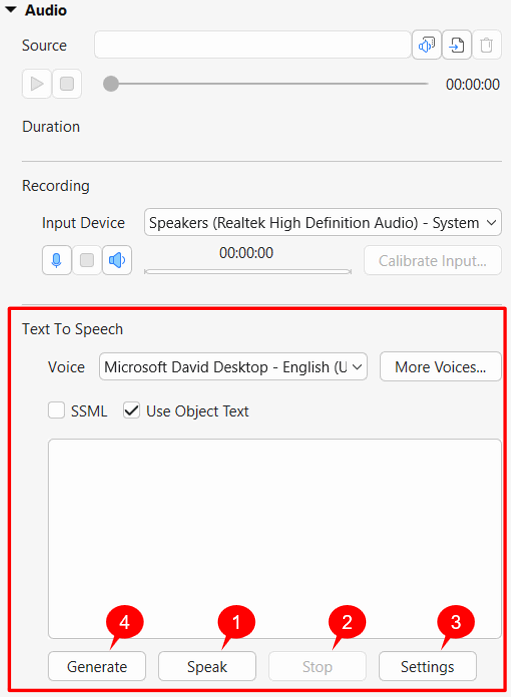Collapse the Audio section triangle
Image resolution: width=511 pixels, height=697 pixels.
pos(11,9)
